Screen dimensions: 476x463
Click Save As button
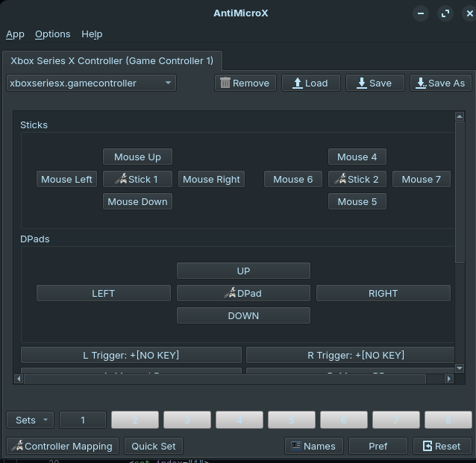(440, 83)
